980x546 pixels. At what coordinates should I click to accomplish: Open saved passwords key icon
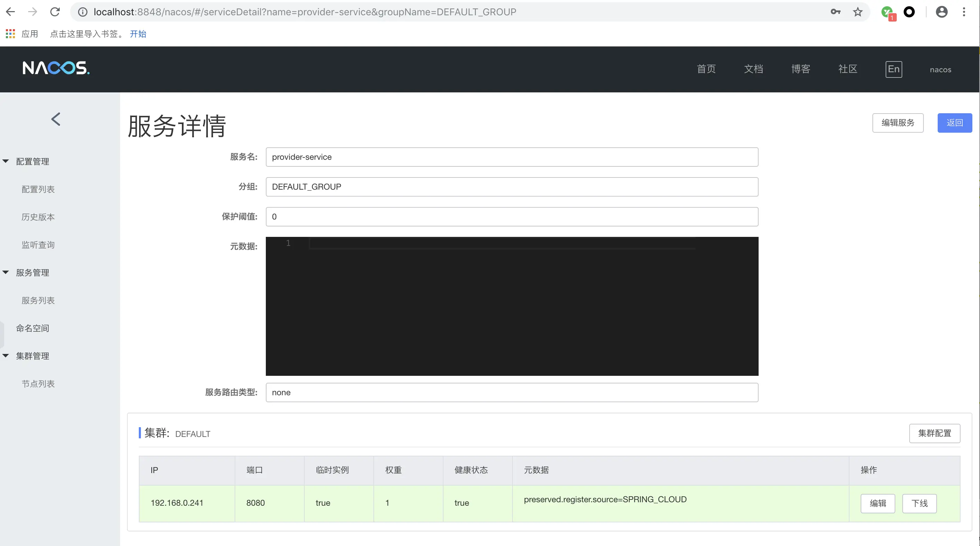(x=835, y=12)
